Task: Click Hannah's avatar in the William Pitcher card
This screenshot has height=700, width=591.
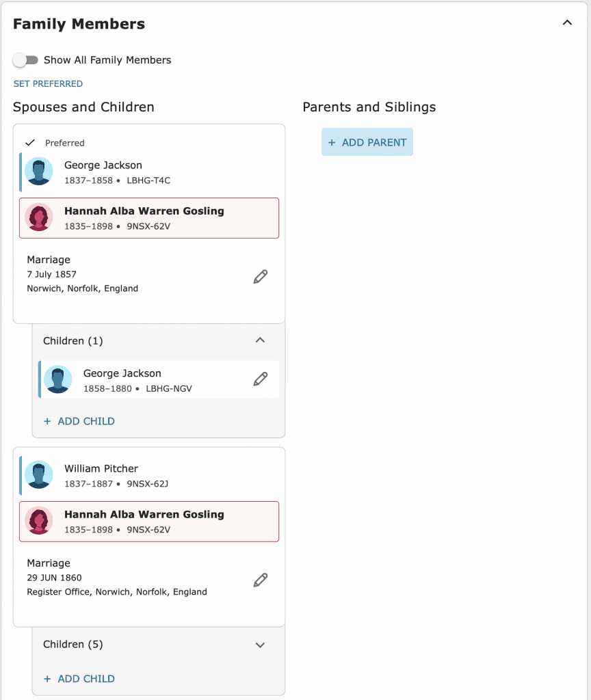Action: [x=39, y=520]
